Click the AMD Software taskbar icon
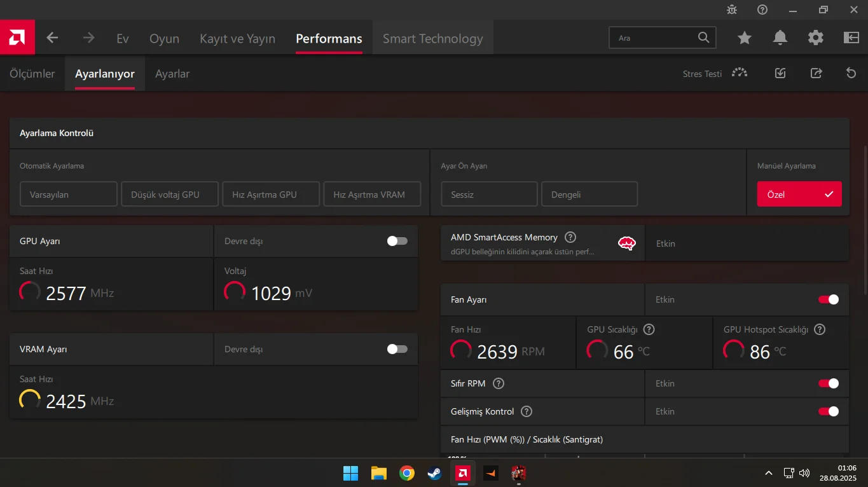Image resolution: width=868 pixels, height=487 pixels. click(x=463, y=473)
